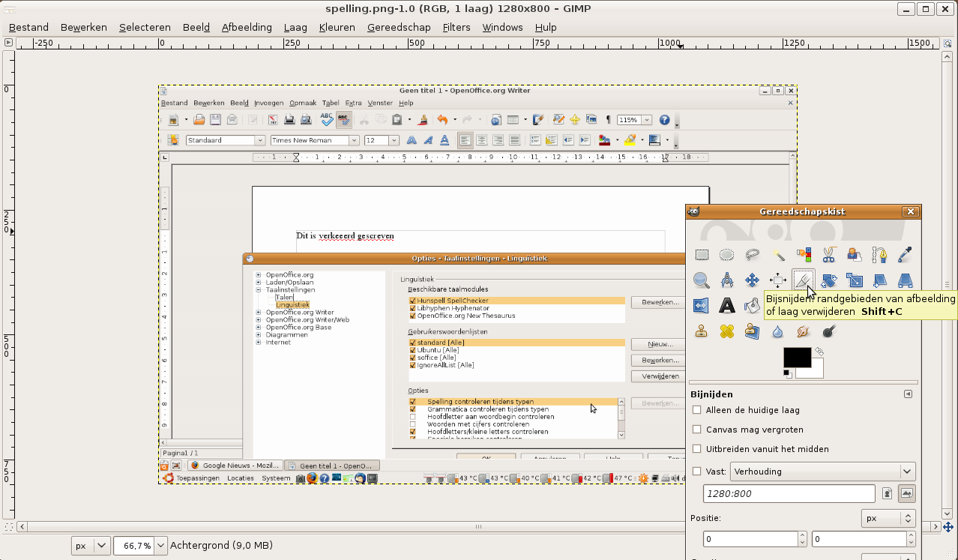Set portrait orientation button
This screenshot has height=560, width=958.
pos(887,493)
